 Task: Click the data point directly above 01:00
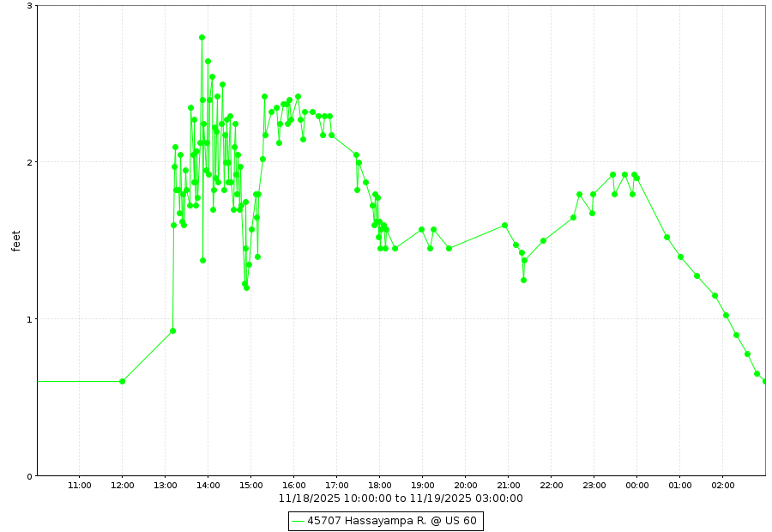[x=680, y=257]
